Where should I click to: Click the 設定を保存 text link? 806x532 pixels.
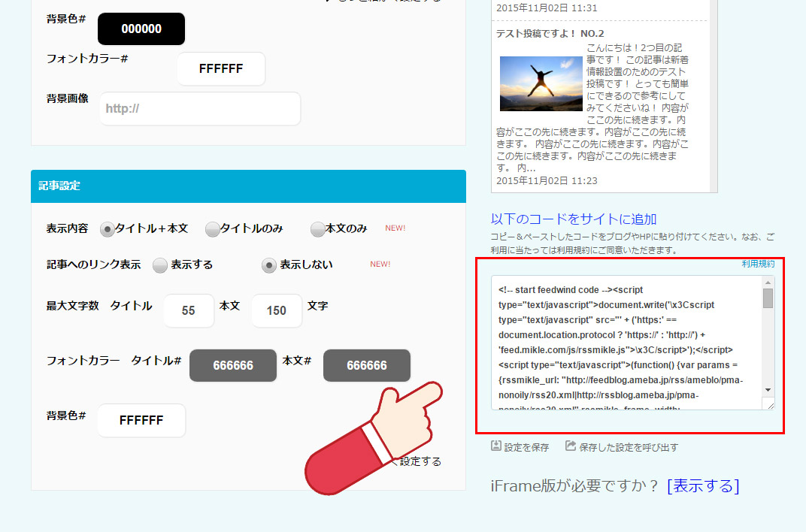point(526,448)
